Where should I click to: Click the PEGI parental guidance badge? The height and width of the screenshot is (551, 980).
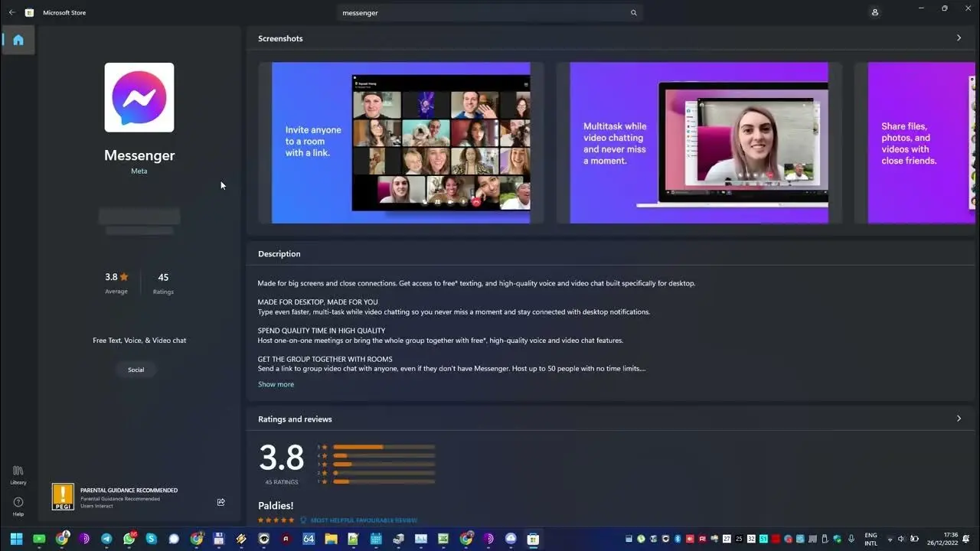click(x=63, y=497)
